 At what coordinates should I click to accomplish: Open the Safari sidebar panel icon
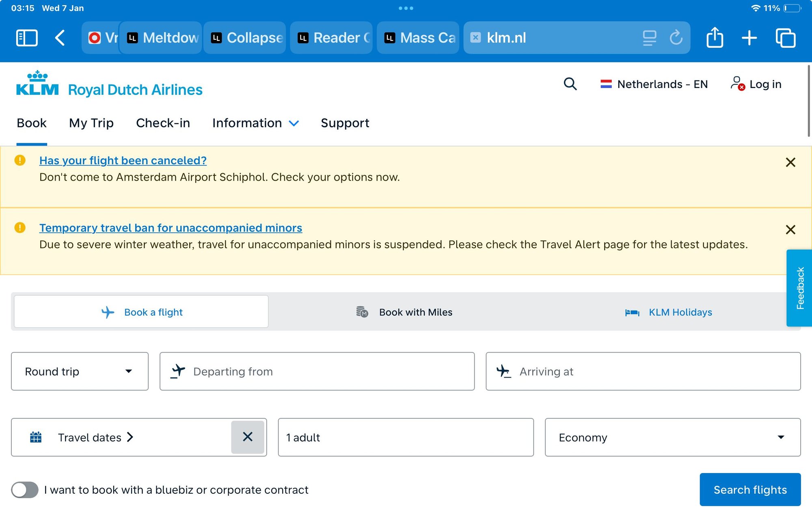(x=27, y=38)
